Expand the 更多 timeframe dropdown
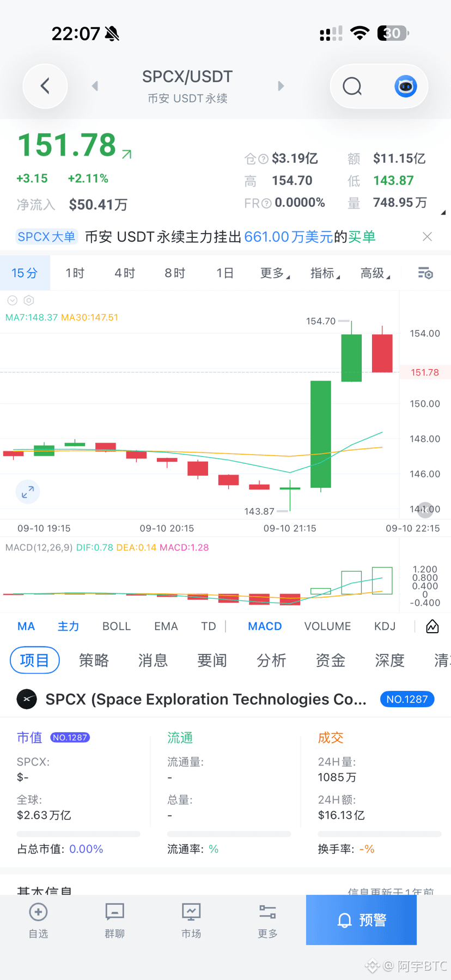Viewport: 451px width, 980px height. pyautogui.click(x=275, y=273)
